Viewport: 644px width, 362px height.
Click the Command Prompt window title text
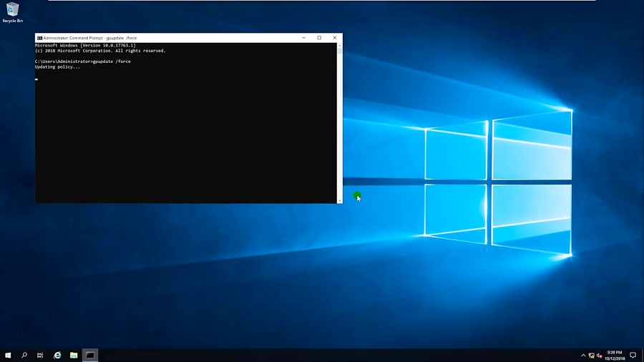[x=90, y=38]
